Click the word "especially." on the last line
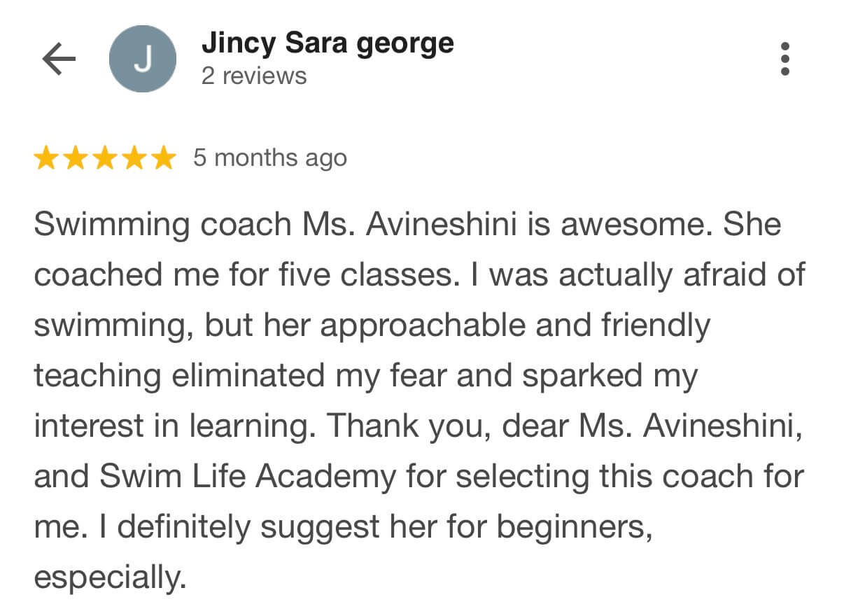 tap(110, 578)
